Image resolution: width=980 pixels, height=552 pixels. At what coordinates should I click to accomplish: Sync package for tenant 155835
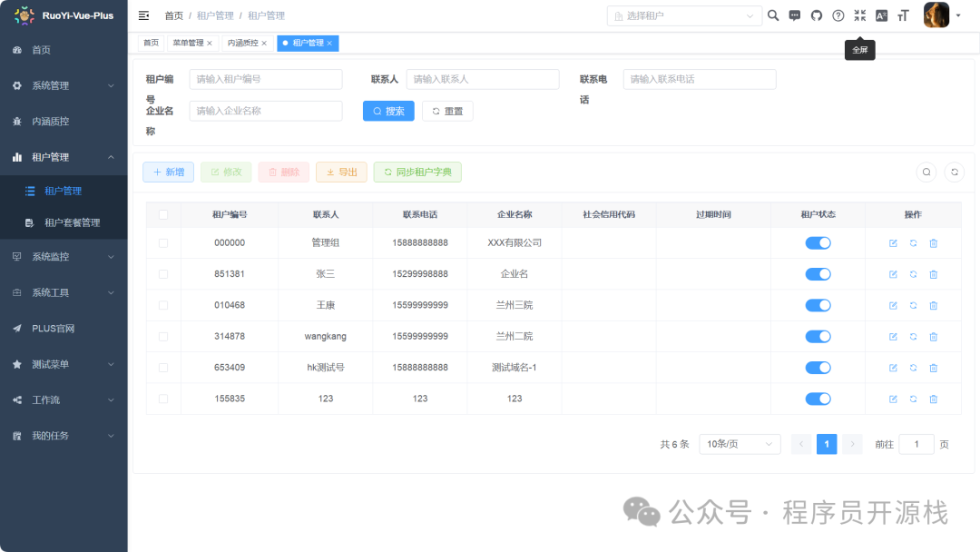[913, 399]
